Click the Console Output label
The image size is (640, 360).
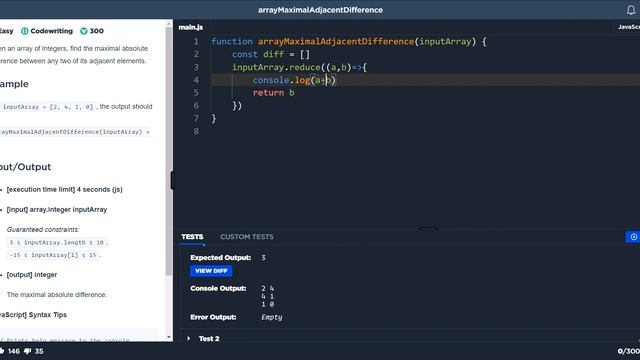point(218,289)
